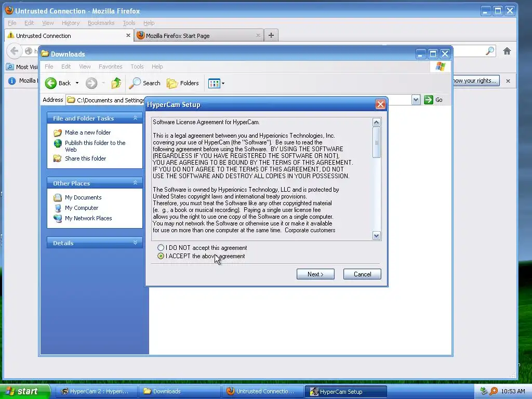Click "Make a new folder" link
Viewport: 532px width, 399px height.
[88, 132]
